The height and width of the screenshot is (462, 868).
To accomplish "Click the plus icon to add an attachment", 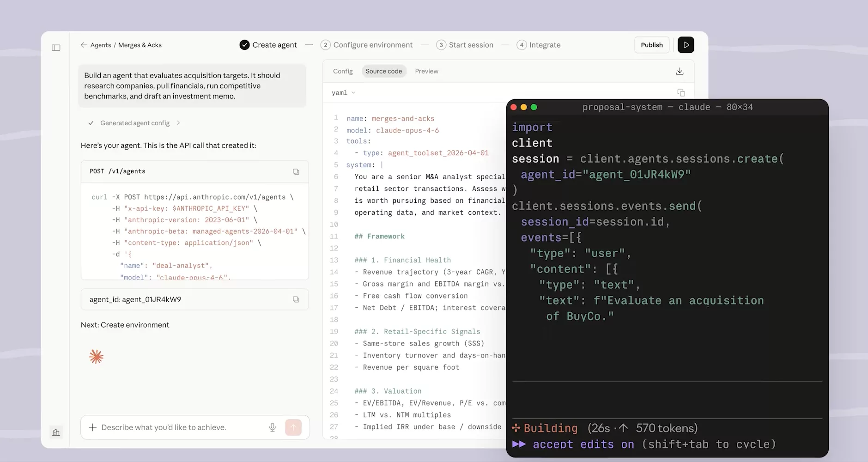I will (x=93, y=427).
